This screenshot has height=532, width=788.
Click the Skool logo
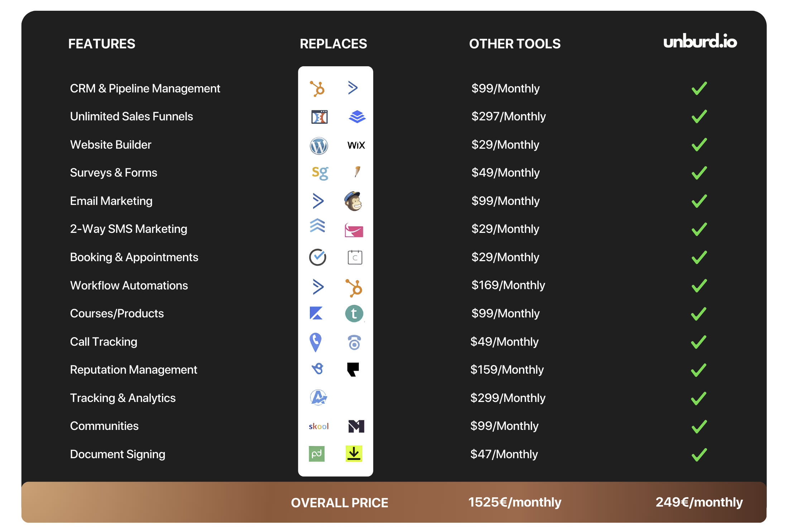point(318,426)
